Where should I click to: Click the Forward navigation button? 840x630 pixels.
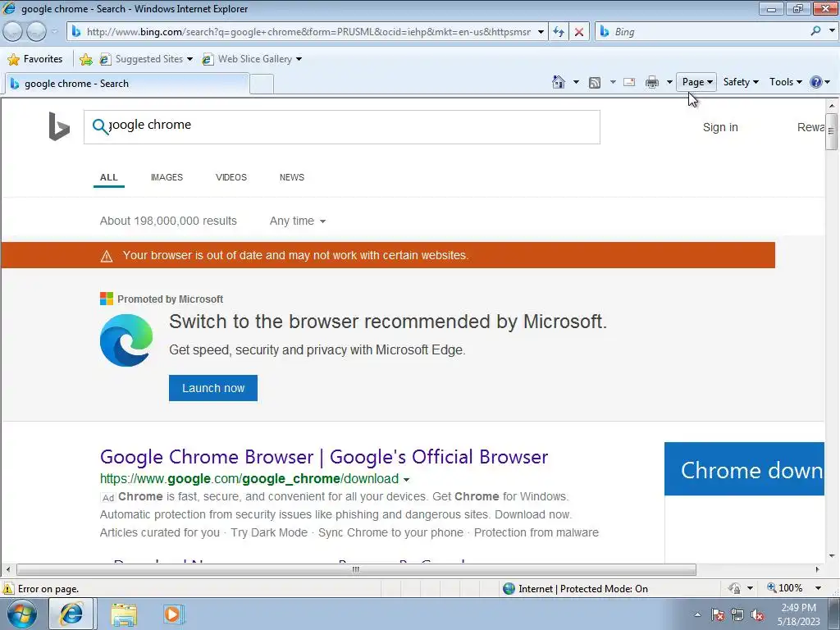point(36,32)
